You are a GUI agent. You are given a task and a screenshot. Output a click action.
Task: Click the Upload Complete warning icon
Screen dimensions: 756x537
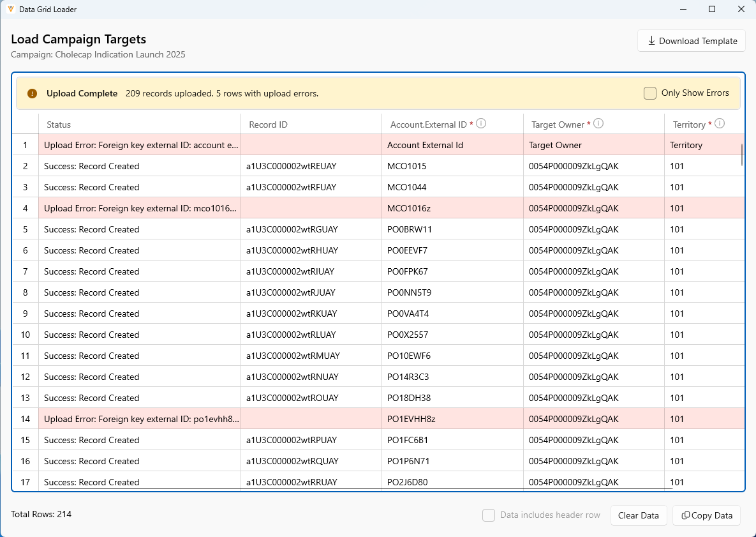[x=33, y=94]
